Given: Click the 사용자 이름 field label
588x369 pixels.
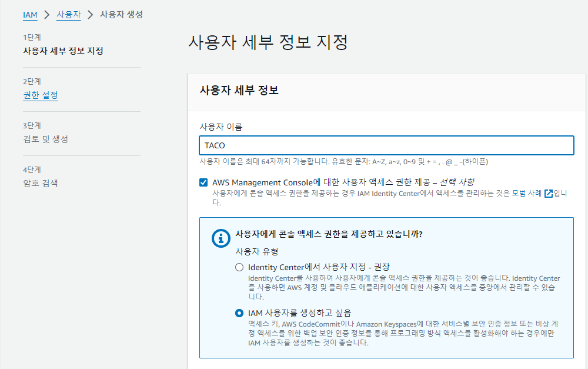Looking at the screenshot, I should coord(221,127).
